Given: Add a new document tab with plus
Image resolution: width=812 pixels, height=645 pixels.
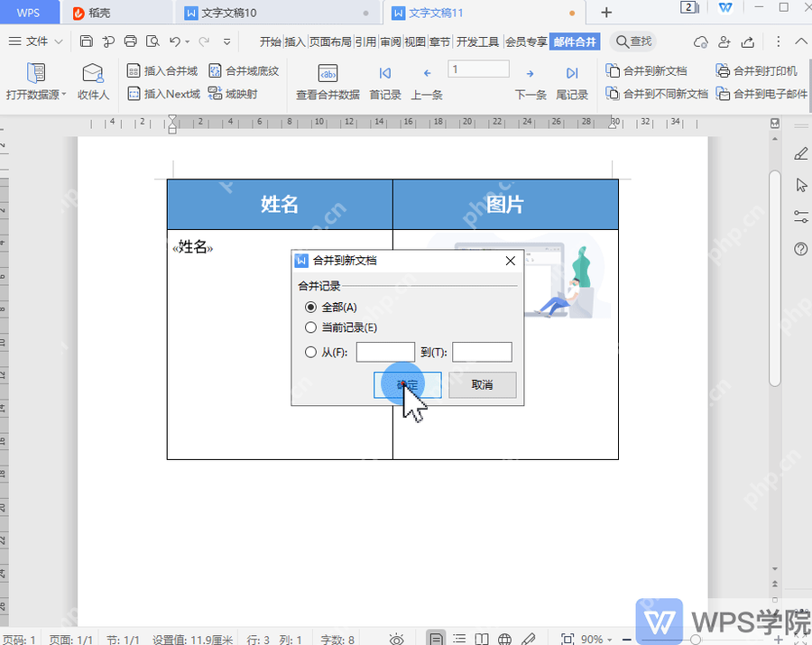Looking at the screenshot, I should (606, 13).
